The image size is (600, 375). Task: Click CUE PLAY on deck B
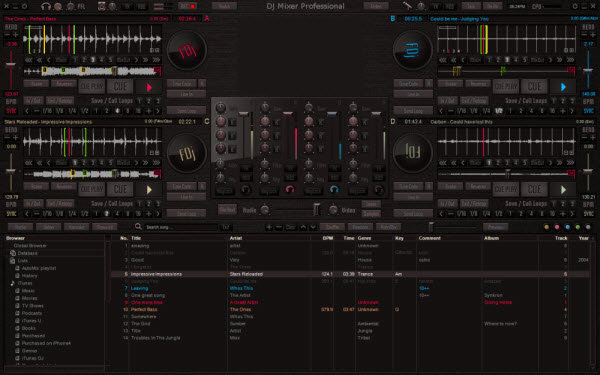click(505, 87)
